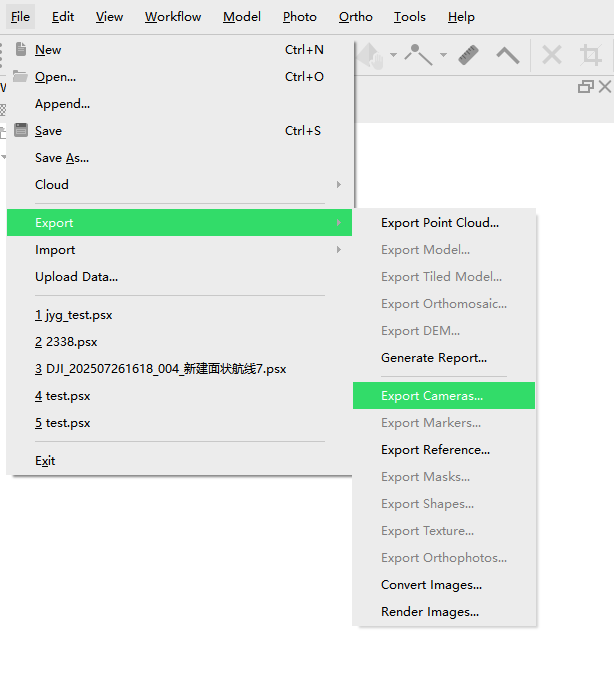The height and width of the screenshot is (679, 614).
Task: Choose Export Cameras from the submenu
Action: coord(432,396)
